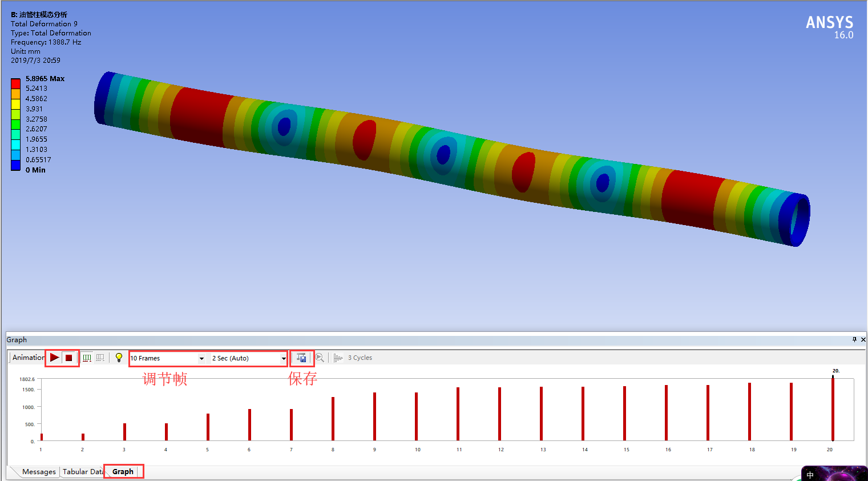Start the animation playback
This screenshot has width=868, height=481.
54,358
